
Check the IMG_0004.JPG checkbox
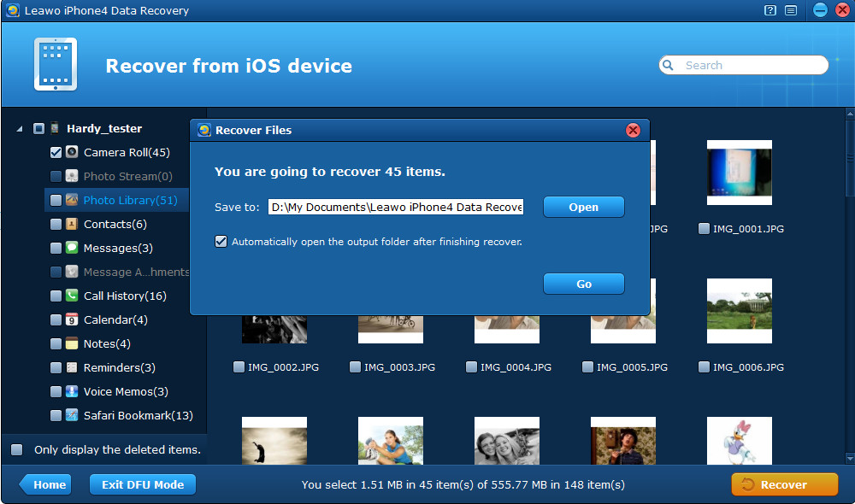coord(471,366)
